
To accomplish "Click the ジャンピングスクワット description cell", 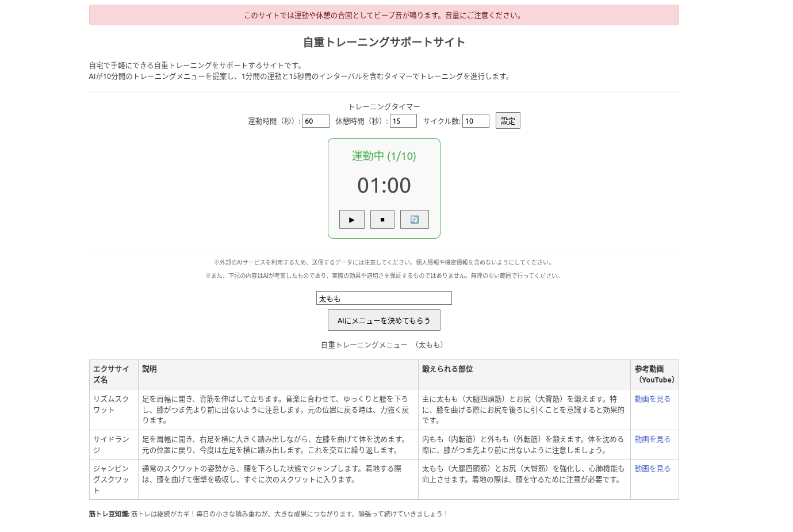I will click(278, 479).
